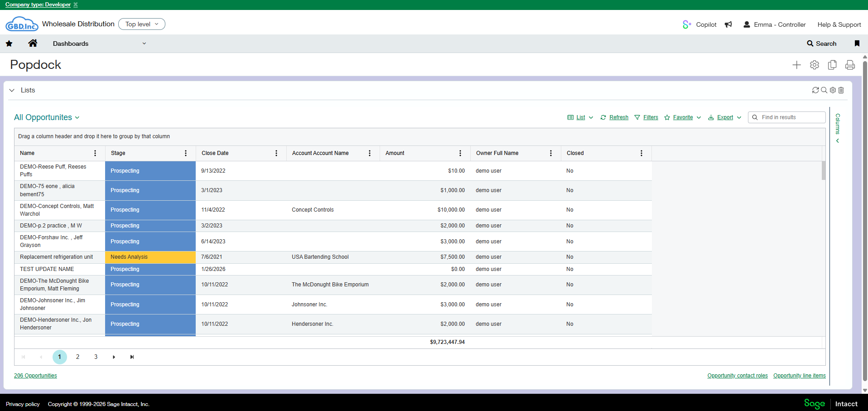The width and height of the screenshot is (868, 411).
Task: Open the Dashboards navigation menu
Action: pos(99,44)
